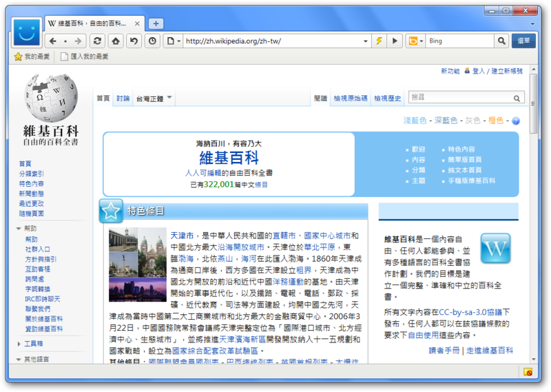The height and width of the screenshot is (392, 551).
Task: Select the 閱讀 tab
Action: coord(320,99)
